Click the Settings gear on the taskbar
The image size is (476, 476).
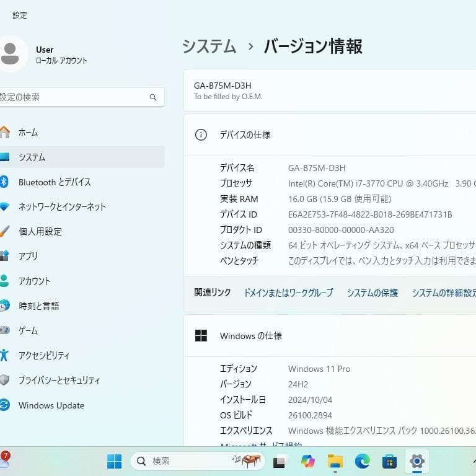(x=416, y=461)
